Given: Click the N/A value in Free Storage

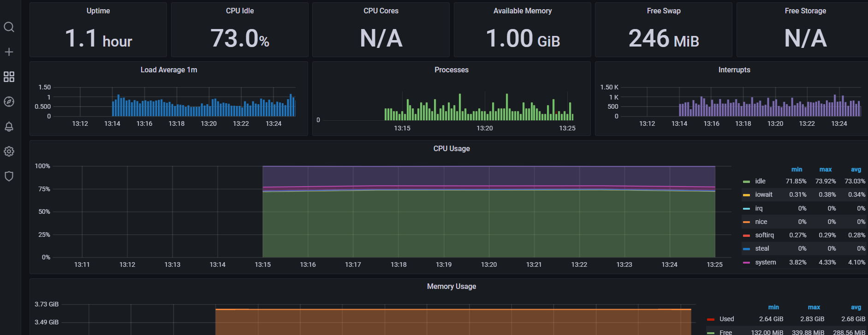Looking at the screenshot, I should click(805, 38).
